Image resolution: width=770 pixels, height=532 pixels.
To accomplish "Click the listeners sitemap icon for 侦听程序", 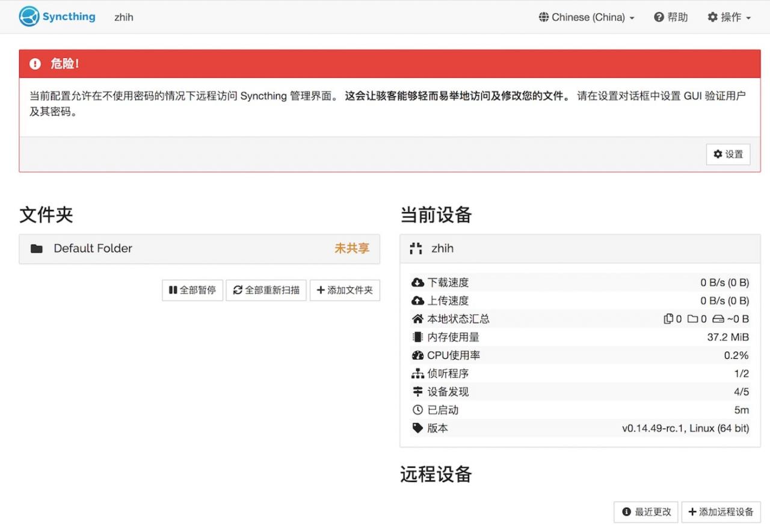I will point(417,373).
